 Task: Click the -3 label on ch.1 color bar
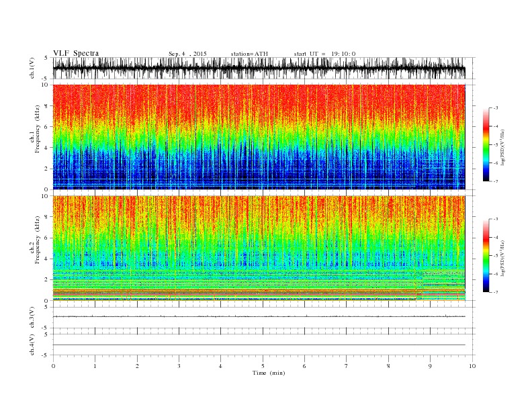(495, 108)
